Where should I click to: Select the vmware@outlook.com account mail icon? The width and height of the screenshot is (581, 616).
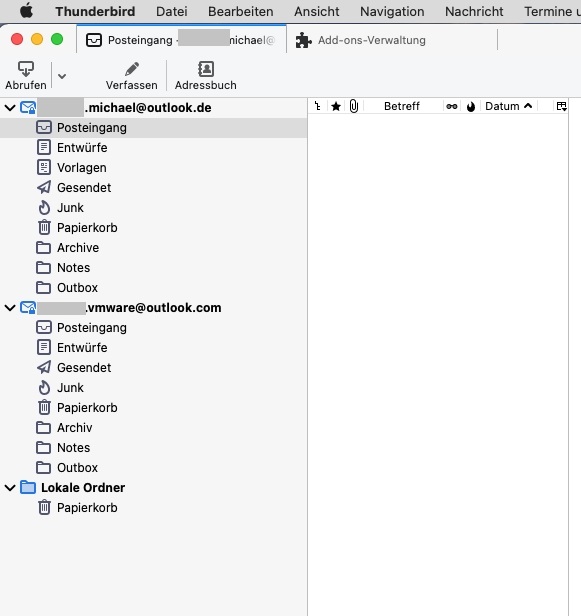[x=28, y=308]
